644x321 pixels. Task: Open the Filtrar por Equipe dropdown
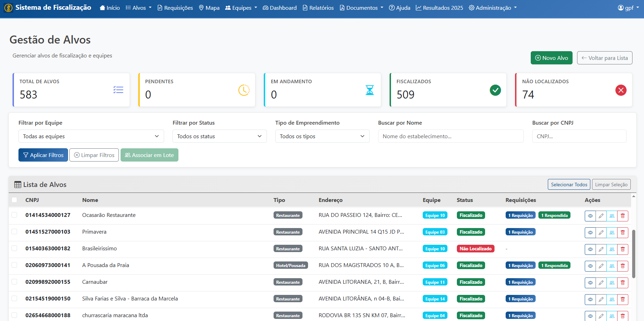click(x=91, y=136)
